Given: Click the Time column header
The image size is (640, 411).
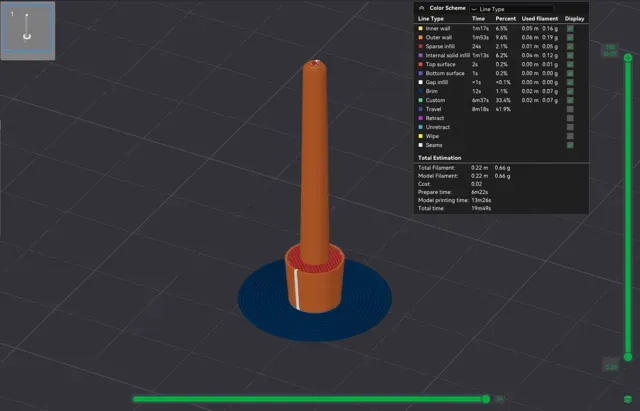Looking at the screenshot, I should click(478, 19).
